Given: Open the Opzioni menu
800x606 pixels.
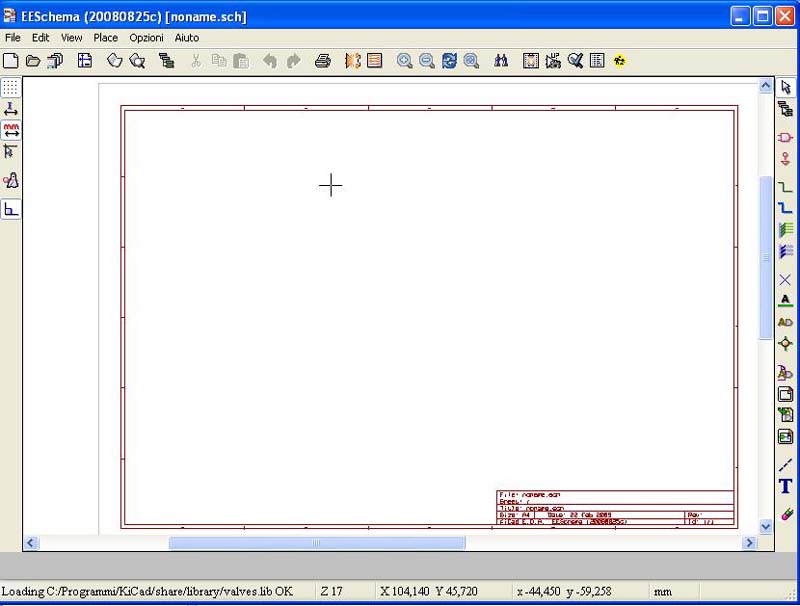Looking at the screenshot, I should (x=146, y=38).
